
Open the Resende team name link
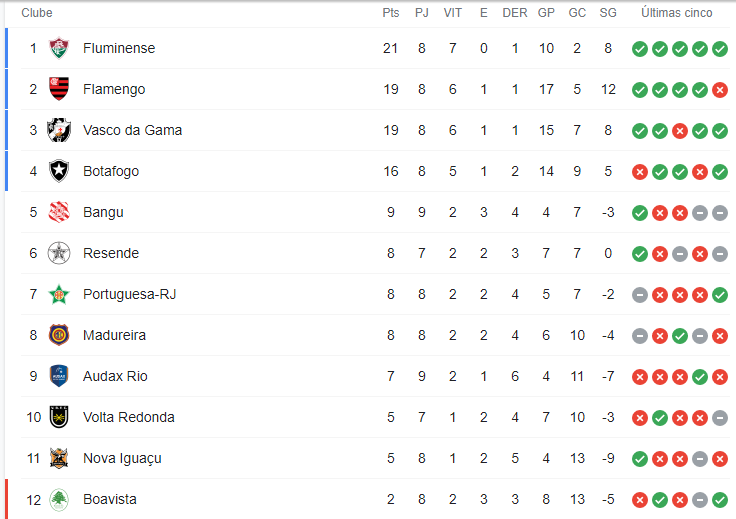click(111, 253)
